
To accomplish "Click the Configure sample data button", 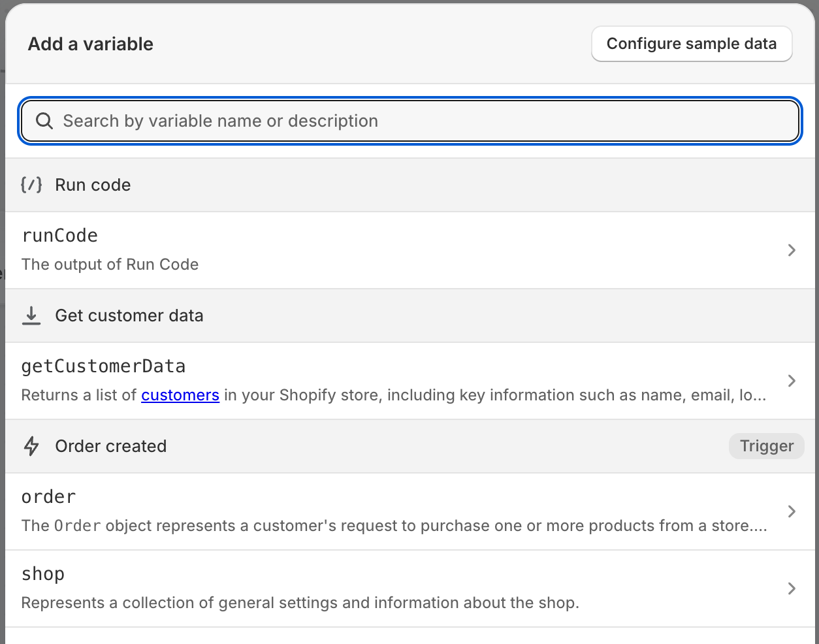I will tap(692, 44).
